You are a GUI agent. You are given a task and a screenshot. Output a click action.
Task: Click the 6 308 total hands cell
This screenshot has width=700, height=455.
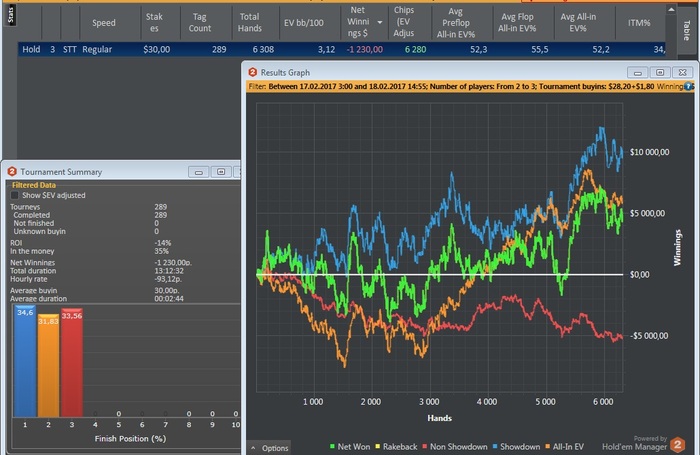click(263, 49)
